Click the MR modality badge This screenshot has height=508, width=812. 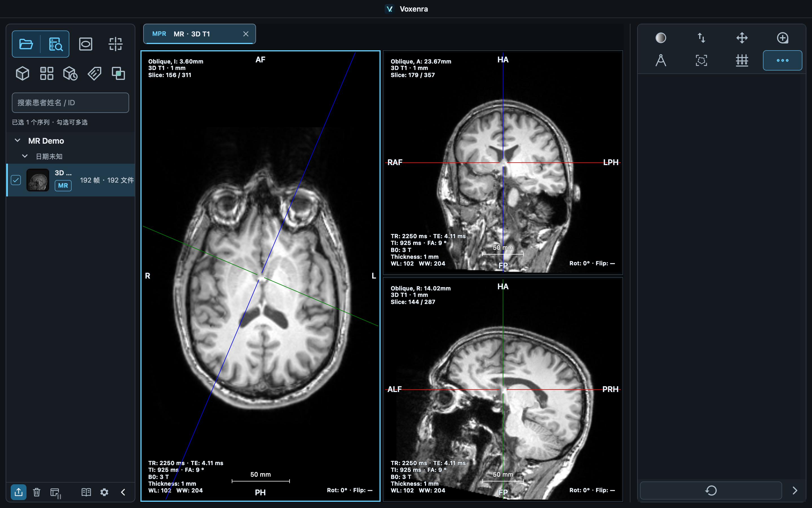[x=63, y=185]
